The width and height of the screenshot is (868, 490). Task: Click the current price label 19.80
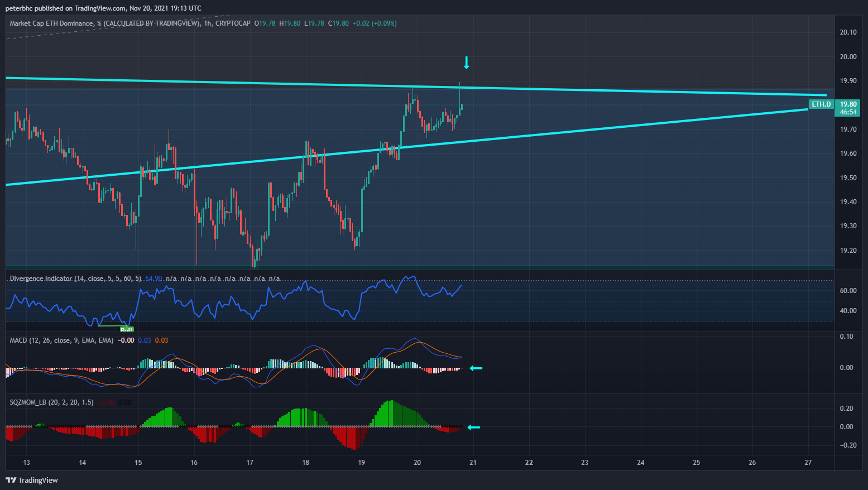tap(848, 104)
